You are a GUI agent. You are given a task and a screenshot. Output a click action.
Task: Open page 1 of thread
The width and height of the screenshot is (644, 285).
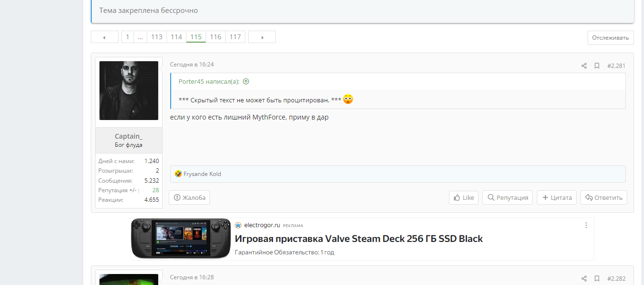coord(128,37)
